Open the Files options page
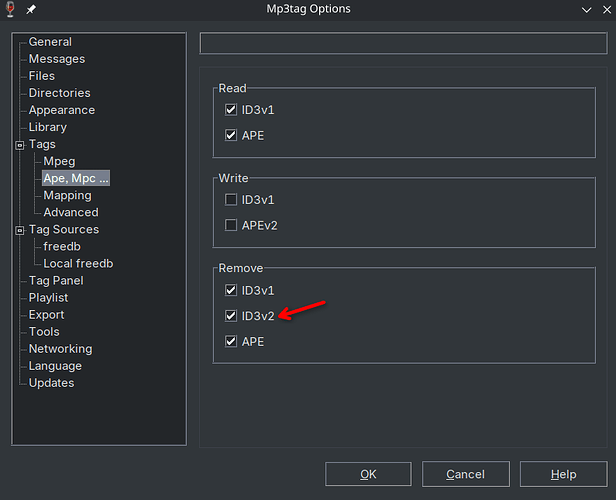The image size is (616, 500). click(x=42, y=76)
